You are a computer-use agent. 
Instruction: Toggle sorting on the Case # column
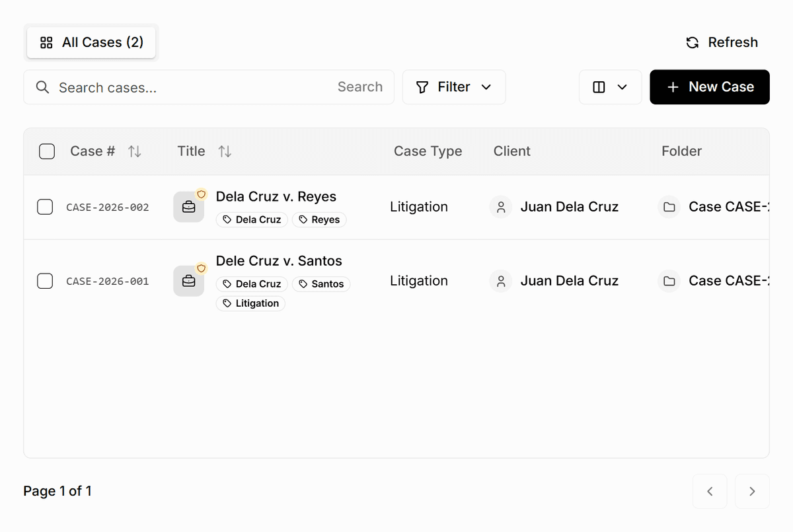click(135, 151)
